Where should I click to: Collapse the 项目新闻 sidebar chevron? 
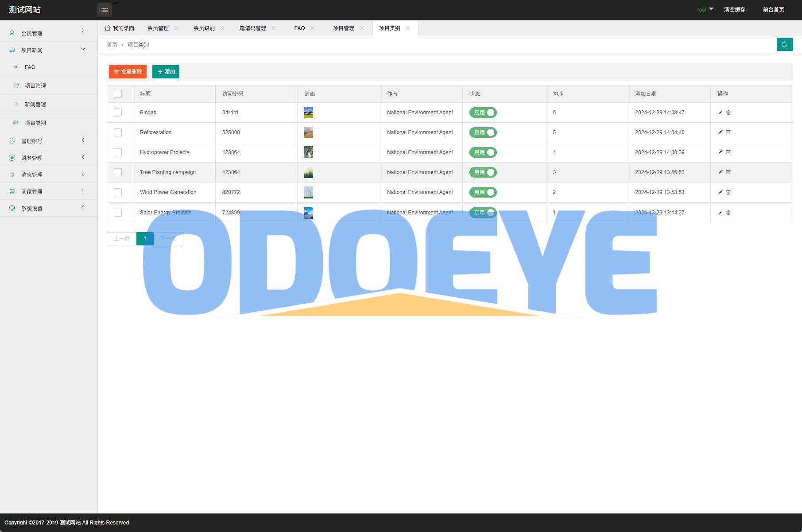[x=83, y=49]
